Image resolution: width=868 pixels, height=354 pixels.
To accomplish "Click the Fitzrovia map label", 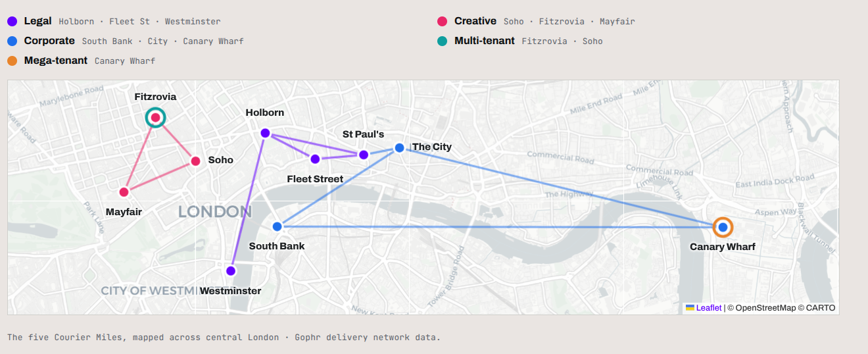I will click(155, 97).
